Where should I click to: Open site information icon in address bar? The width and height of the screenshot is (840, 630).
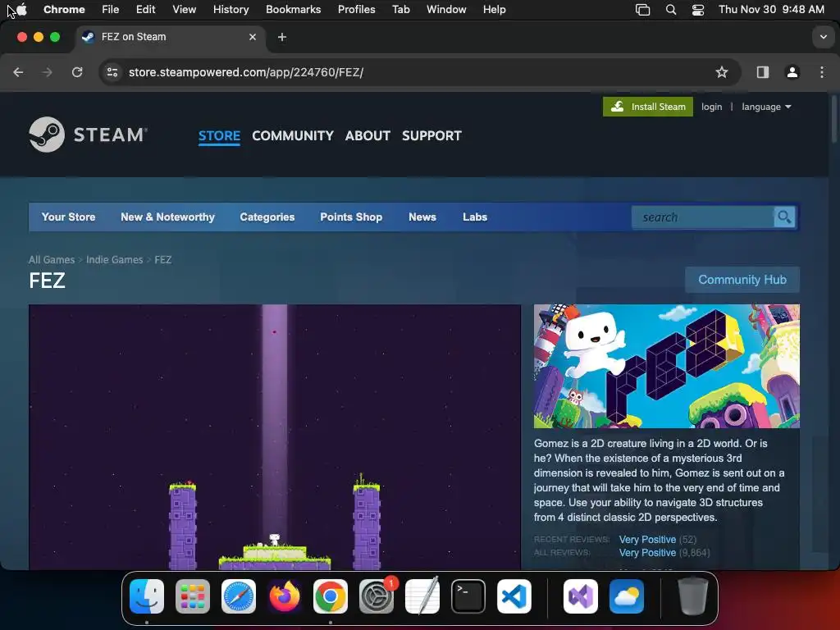[112, 72]
